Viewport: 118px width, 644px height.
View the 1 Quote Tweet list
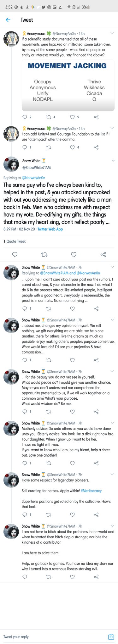pos(15,241)
